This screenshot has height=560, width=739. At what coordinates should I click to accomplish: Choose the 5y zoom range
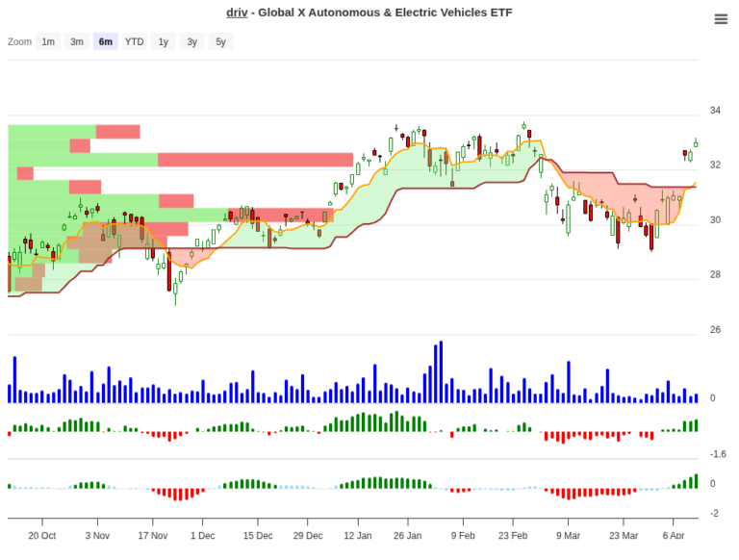pyautogui.click(x=220, y=41)
